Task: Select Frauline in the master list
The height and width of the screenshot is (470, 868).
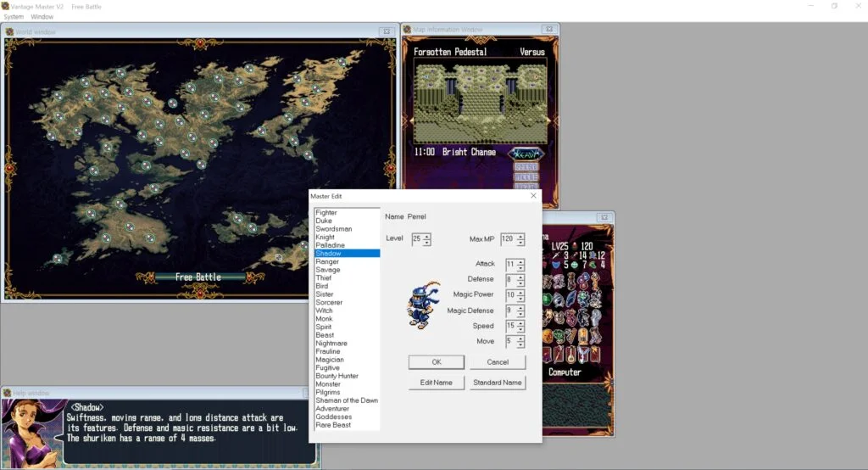Action: point(347,351)
